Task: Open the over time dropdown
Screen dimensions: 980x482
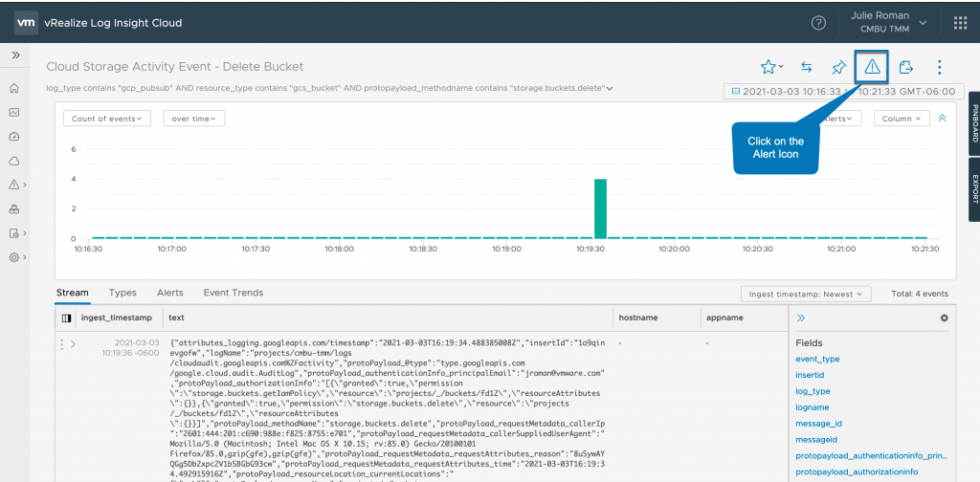Action: pyautogui.click(x=193, y=119)
